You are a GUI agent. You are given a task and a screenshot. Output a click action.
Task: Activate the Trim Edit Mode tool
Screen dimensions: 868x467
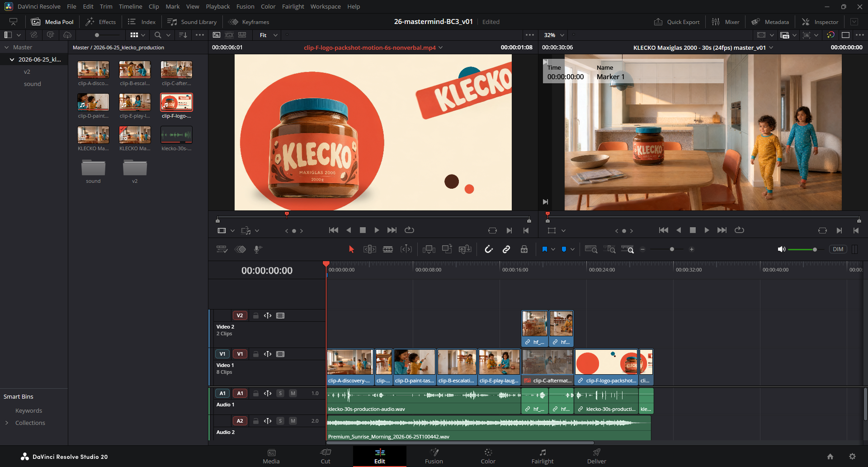tap(369, 249)
